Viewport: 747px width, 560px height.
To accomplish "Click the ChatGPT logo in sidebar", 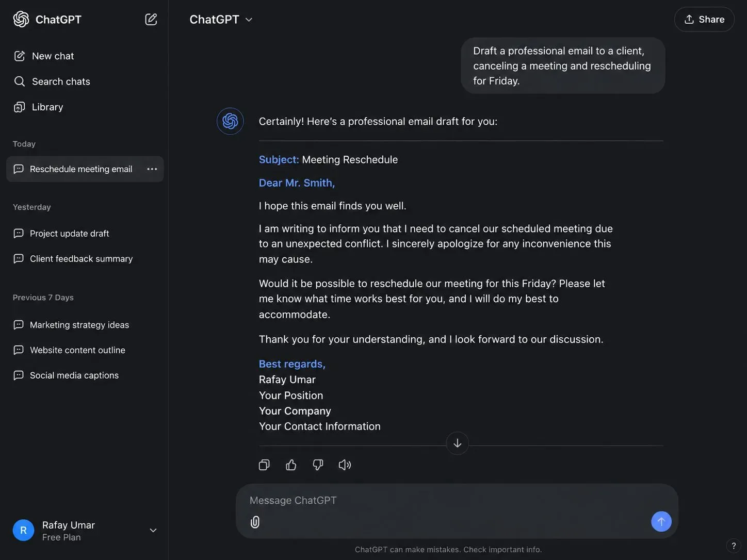I will point(21,19).
